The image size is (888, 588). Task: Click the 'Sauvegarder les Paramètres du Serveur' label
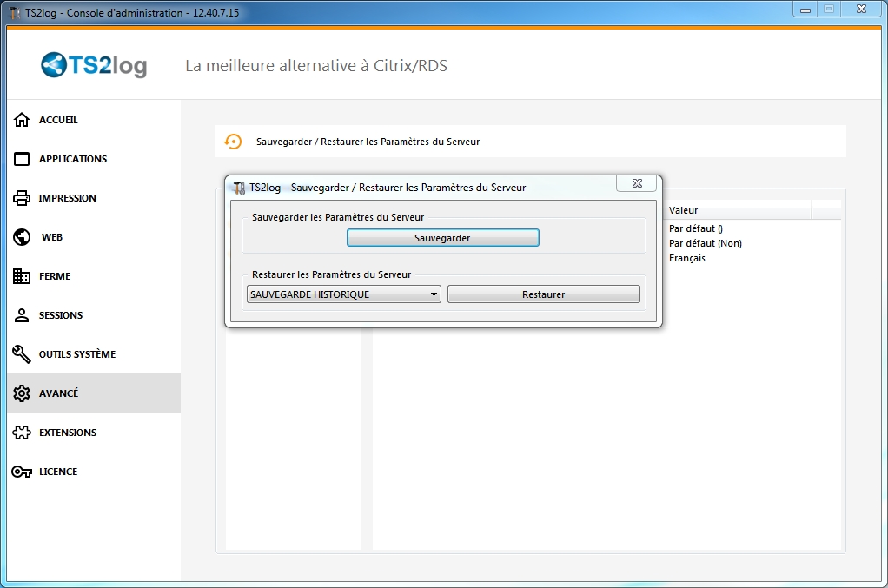click(338, 217)
